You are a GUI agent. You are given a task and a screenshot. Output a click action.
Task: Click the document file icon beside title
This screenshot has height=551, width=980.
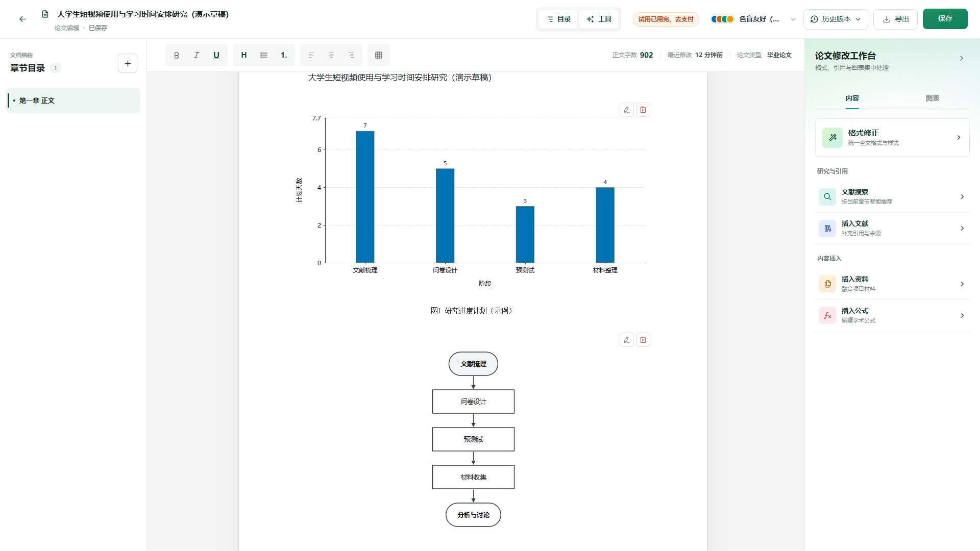pyautogui.click(x=45, y=14)
